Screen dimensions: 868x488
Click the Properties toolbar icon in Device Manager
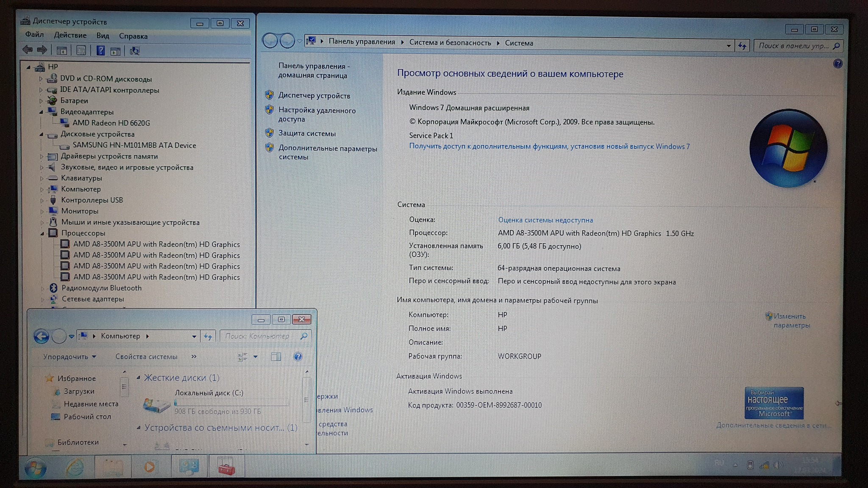(x=81, y=51)
